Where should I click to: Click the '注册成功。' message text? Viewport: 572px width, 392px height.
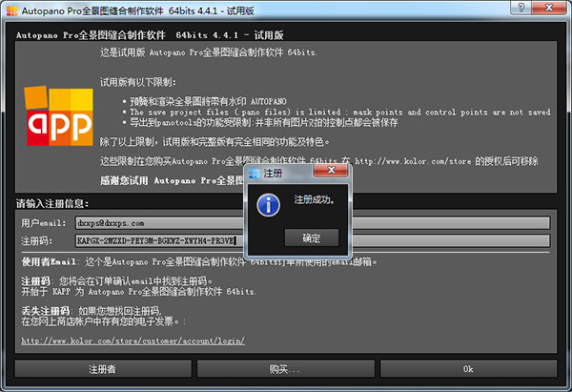314,199
